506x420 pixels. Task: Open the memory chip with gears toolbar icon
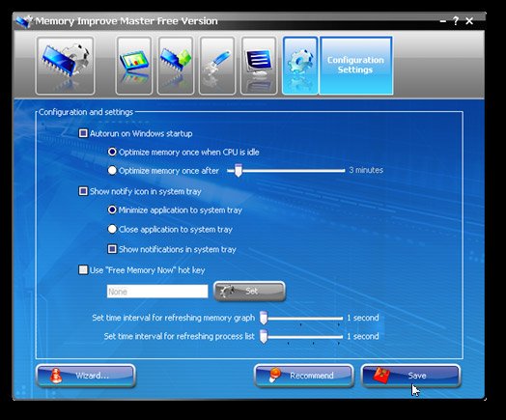click(66, 66)
